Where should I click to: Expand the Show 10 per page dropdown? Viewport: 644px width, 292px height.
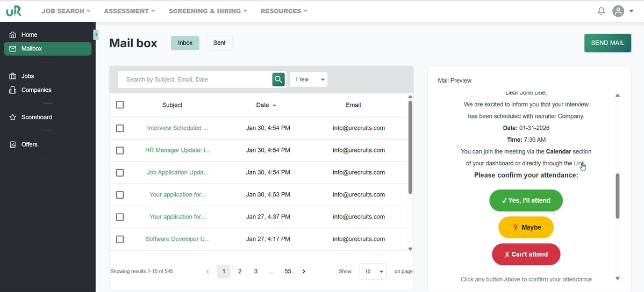(x=373, y=272)
